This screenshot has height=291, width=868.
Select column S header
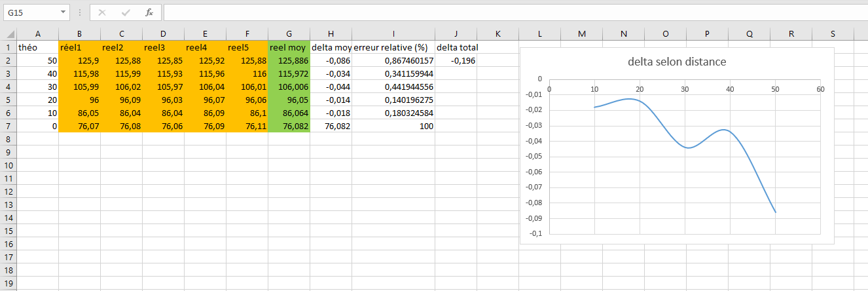coord(833,34)
